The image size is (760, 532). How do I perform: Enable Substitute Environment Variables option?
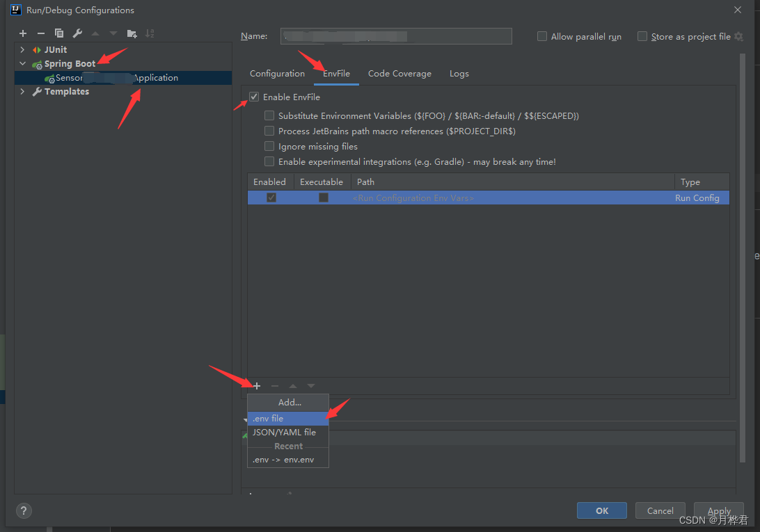tap(269, 115)
